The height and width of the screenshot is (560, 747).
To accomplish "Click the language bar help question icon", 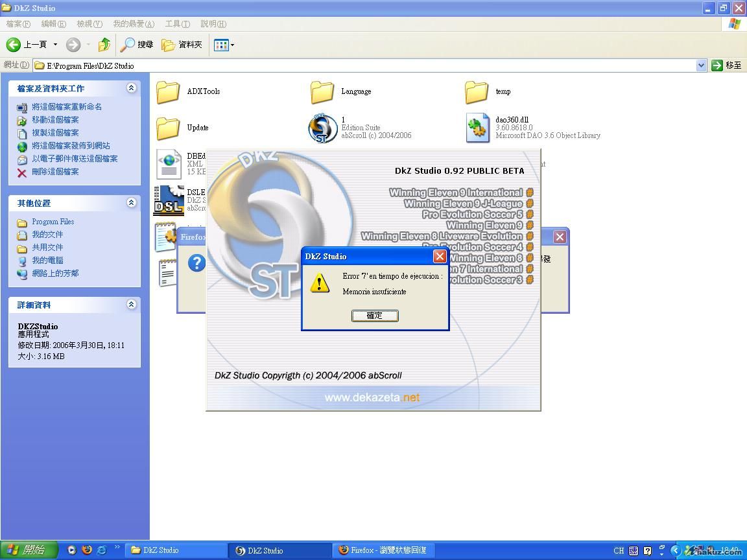I will 647,550.
